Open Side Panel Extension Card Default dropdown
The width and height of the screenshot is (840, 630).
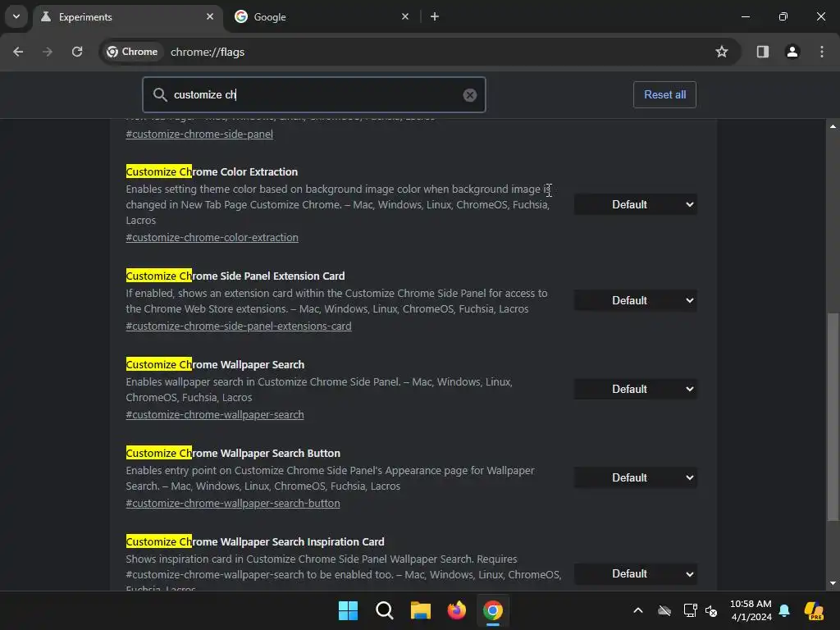(x=636, y=300)
